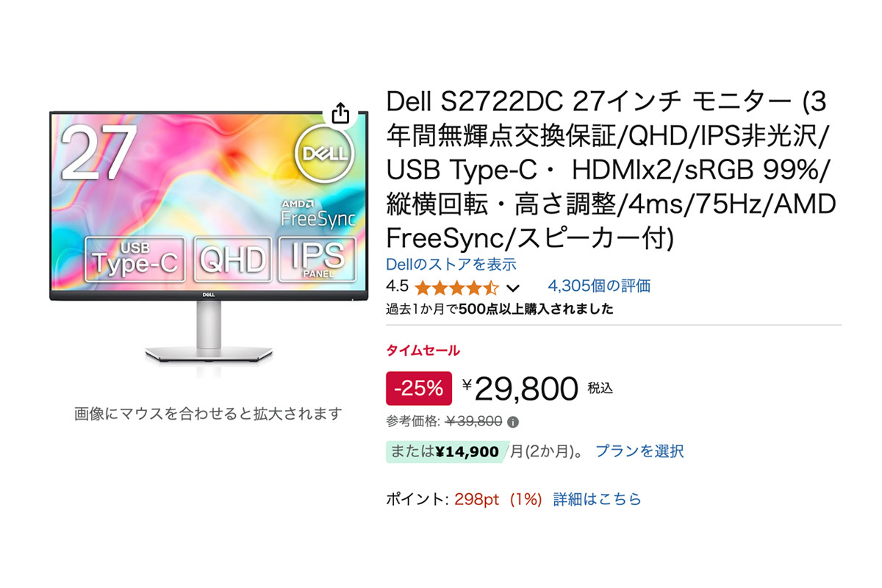Viewport: 882px width, 588px height.
Task: Click the large 27 size label on the image
Action: [99, 153]
